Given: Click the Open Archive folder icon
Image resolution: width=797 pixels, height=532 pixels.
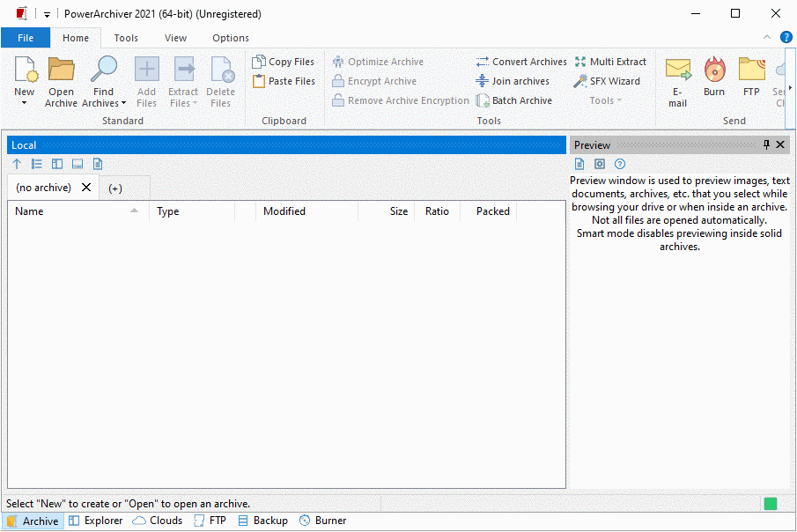Looking at the screenshot, I should pos(61,70).
